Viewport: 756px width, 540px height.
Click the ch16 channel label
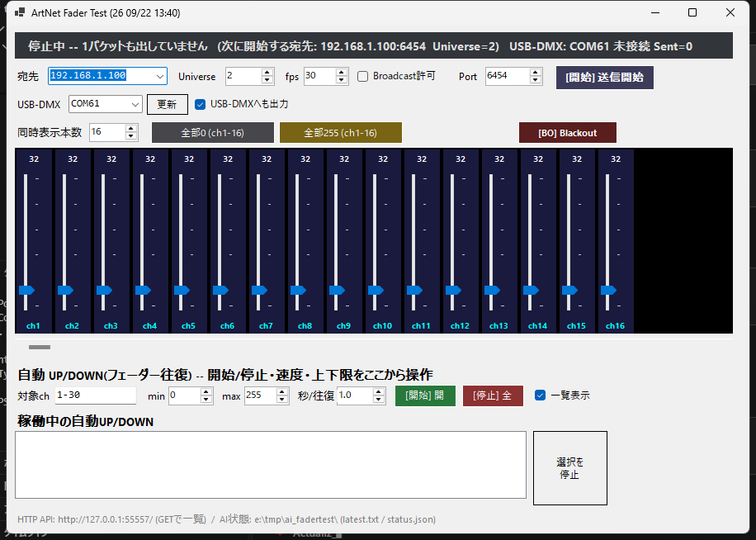pos(615,326)
